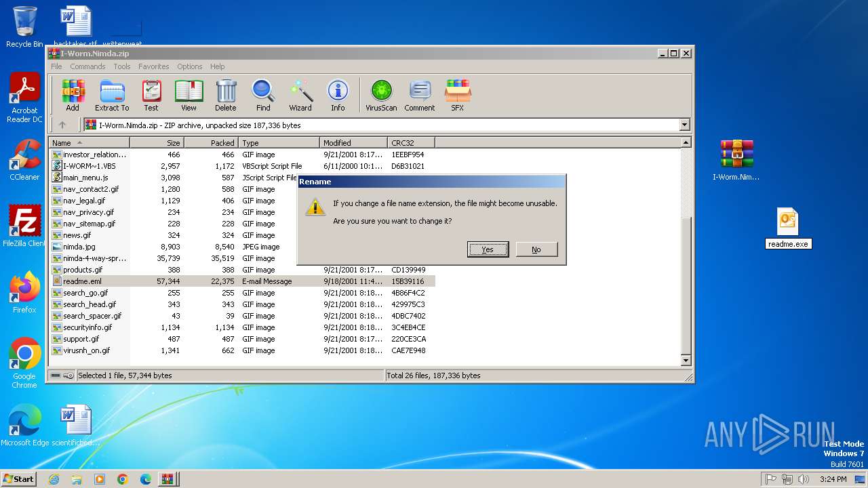Open the View toolbar icon
868x488 pixels.
pos(189,96)
